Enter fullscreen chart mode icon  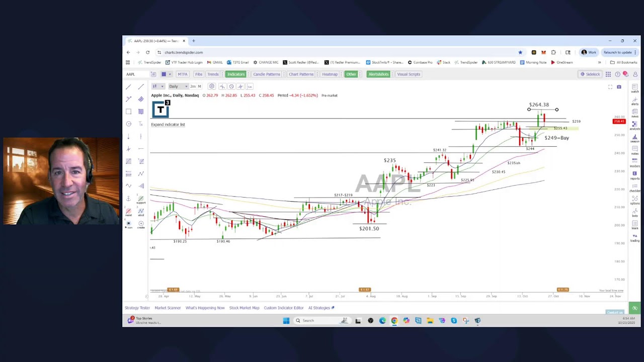[x=610, y=87]
